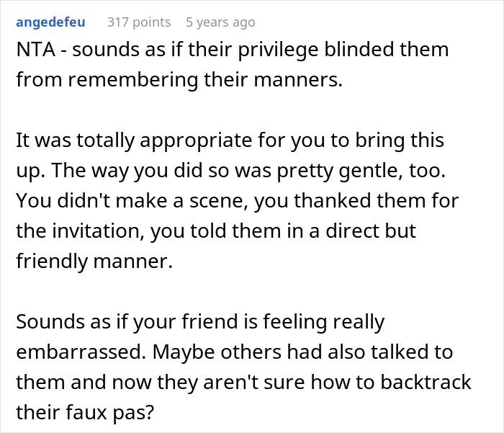Click the phrase faux pas at comment end
The width and height of the screenshot is (504, 433).
pyautogui.click(x=104, y=411)
